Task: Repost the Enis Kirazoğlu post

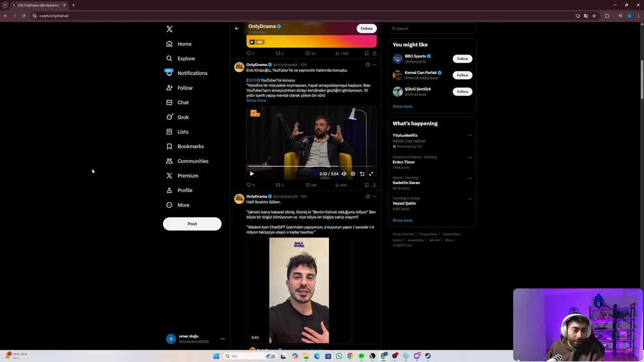Action: tap(278, 185)
